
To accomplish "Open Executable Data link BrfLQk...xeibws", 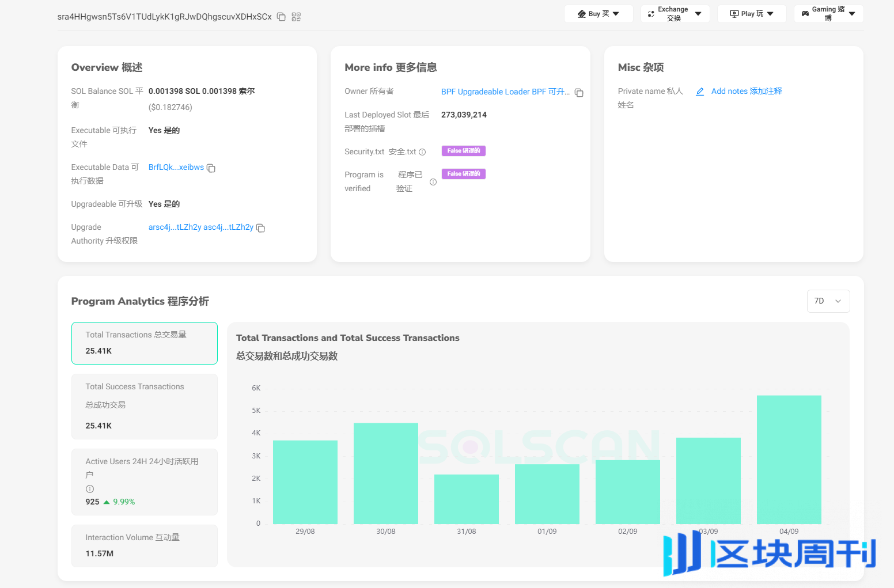I will click(176, 168).
